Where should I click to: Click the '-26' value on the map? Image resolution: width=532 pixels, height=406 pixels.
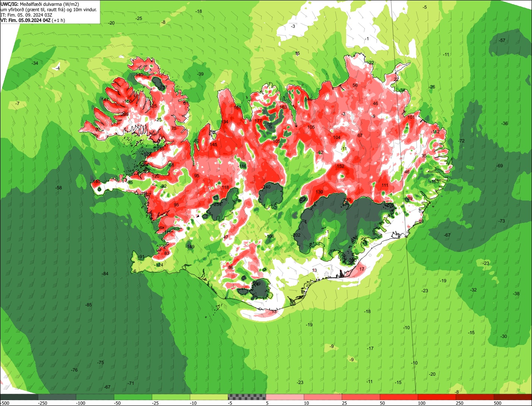432,87
